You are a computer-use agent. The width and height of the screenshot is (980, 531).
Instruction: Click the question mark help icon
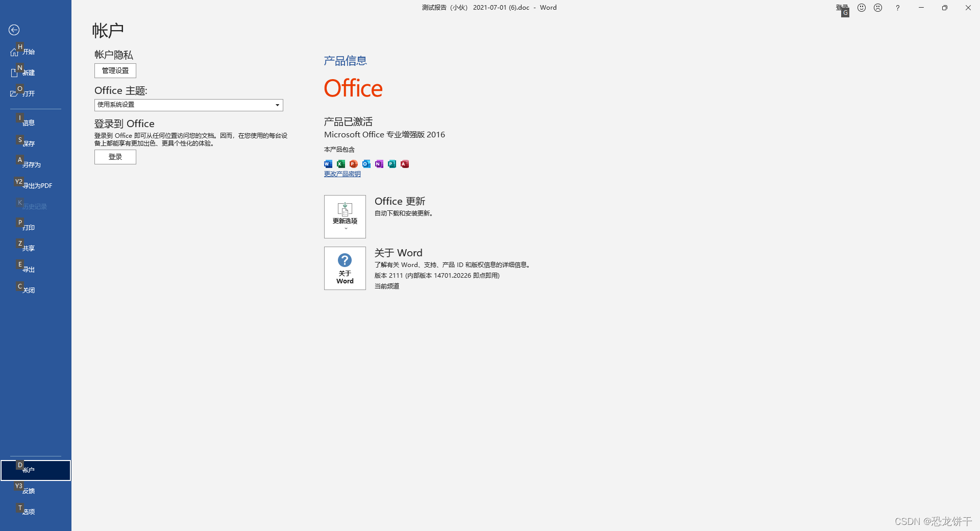point(898,8)
